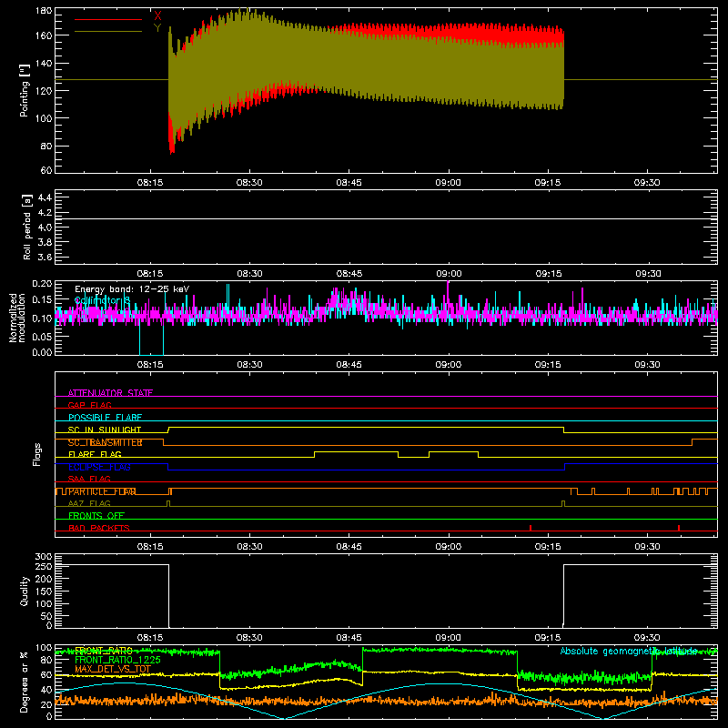Viewport: 728px width, 728px height.
Task: Click the olive Y legend label in Pointing plot
Action: [x=157, y=28]
